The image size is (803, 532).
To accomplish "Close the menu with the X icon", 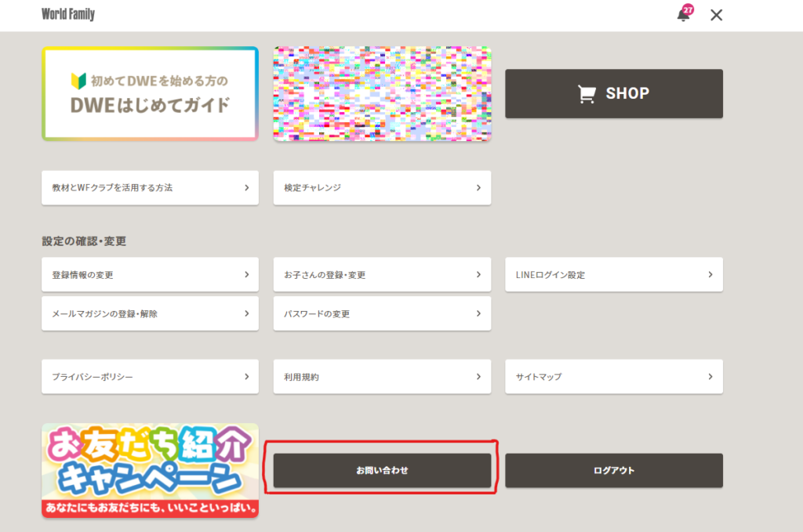I will point(716,15).
